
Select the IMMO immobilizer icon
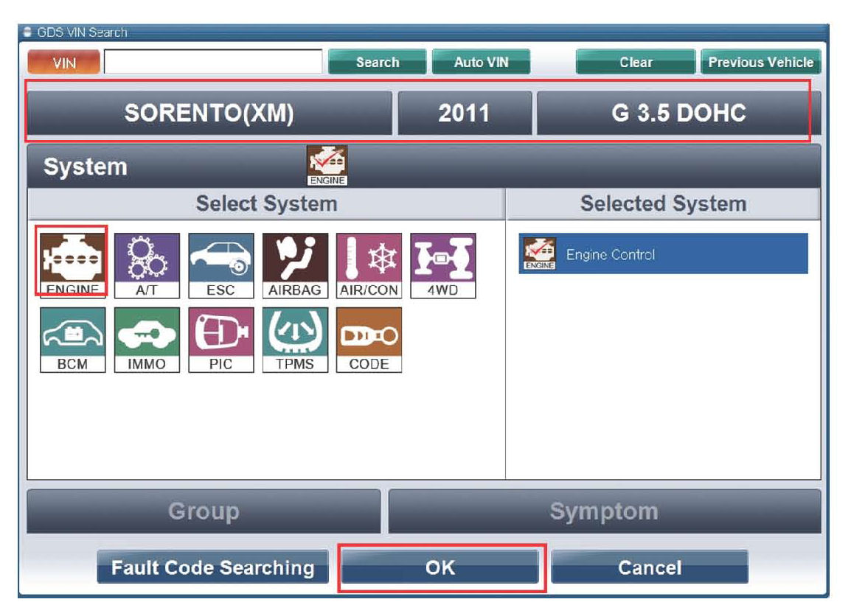click(147, 338)
